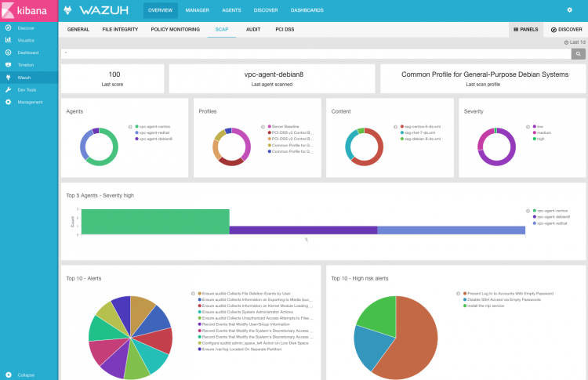Select the Wazuh sidebar icon
The image size is (588, 380).
coord(9,78)
